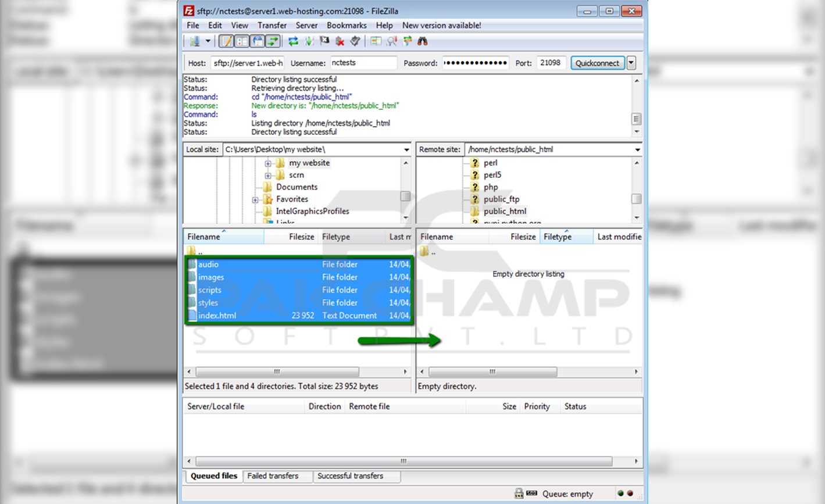Click the message log vertical scrollbar thumb

coord(637,119)
